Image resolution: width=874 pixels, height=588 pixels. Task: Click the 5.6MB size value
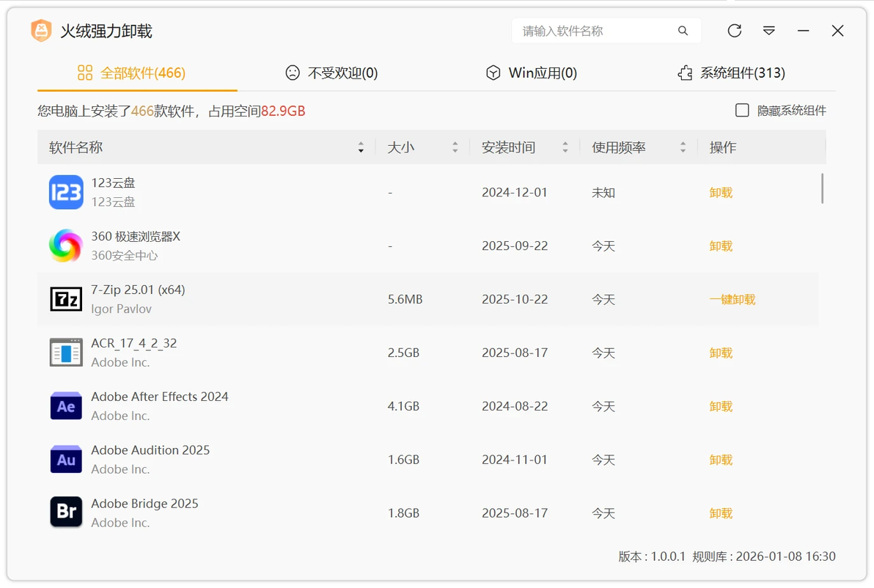click(x=405, y=299)
